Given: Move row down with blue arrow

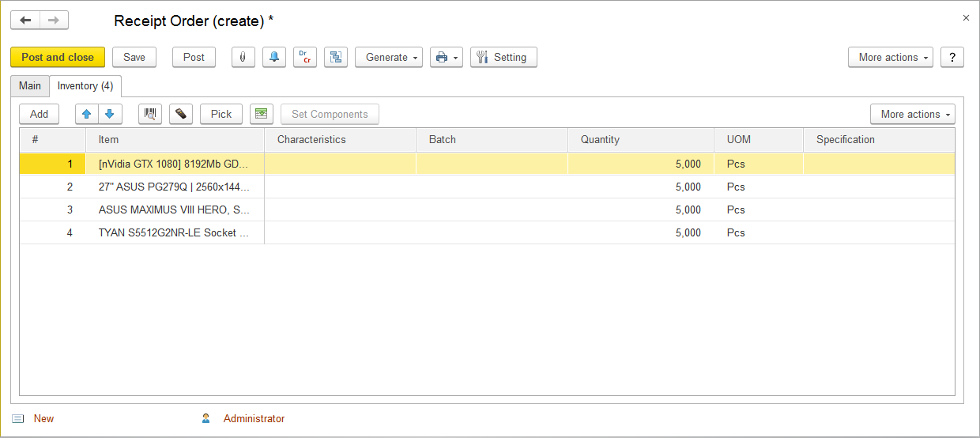Looking at the screenshot, I should click(x=110, y=115).
